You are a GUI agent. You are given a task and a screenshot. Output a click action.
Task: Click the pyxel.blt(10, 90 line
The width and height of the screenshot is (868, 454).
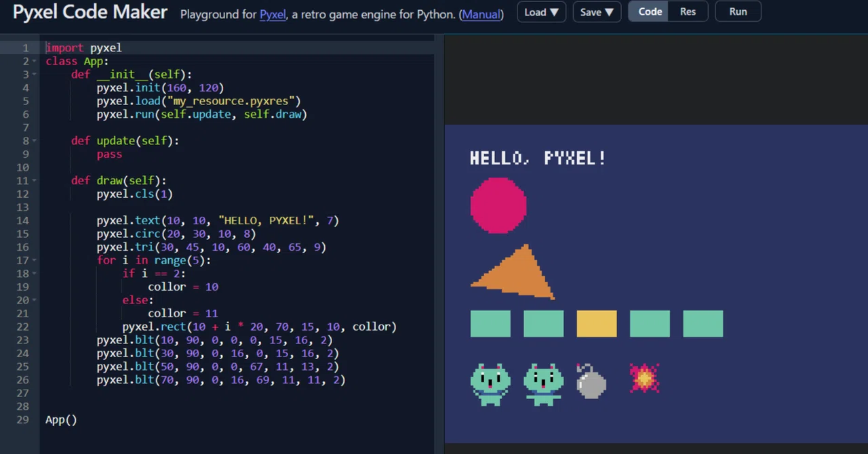pyautogui.click(x=214, y=340)
